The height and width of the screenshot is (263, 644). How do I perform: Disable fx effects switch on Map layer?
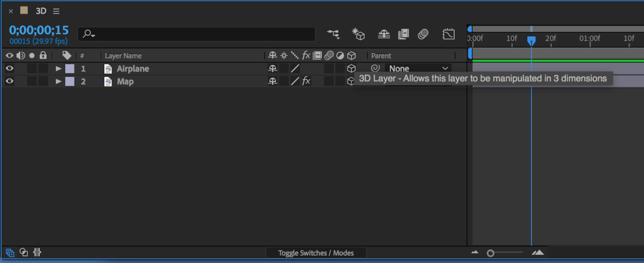point(306,81)
